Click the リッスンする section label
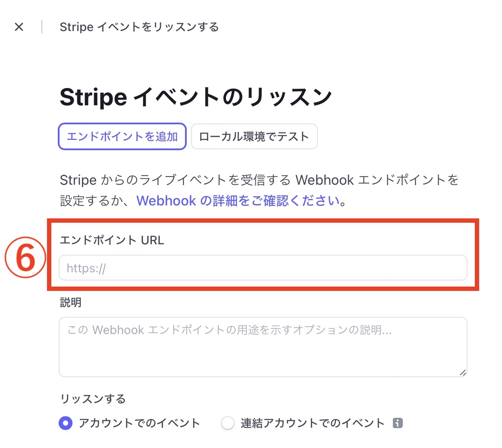502x448 pixels. [x=92, y=399]
